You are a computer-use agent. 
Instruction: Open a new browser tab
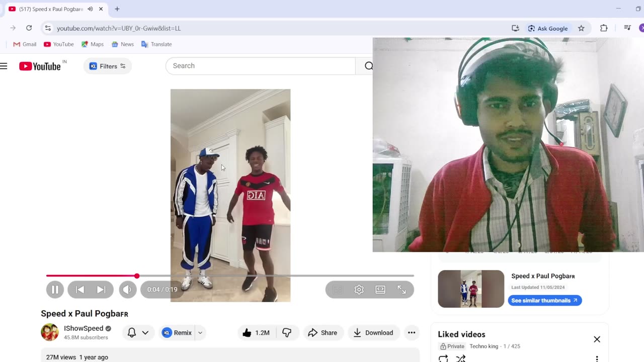tap(117, 9)
